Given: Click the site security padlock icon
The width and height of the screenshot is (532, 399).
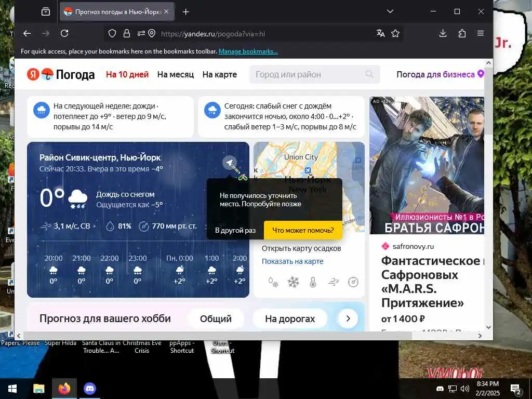Looking at the screenshot, I should tap(127, 33).
